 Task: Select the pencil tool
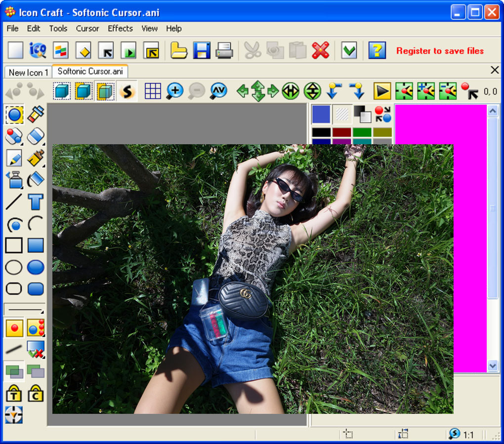point(14,158)
